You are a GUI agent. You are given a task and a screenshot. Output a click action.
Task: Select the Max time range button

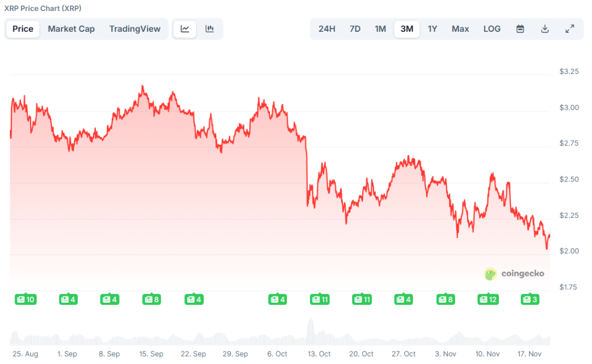tap(460, 28)
